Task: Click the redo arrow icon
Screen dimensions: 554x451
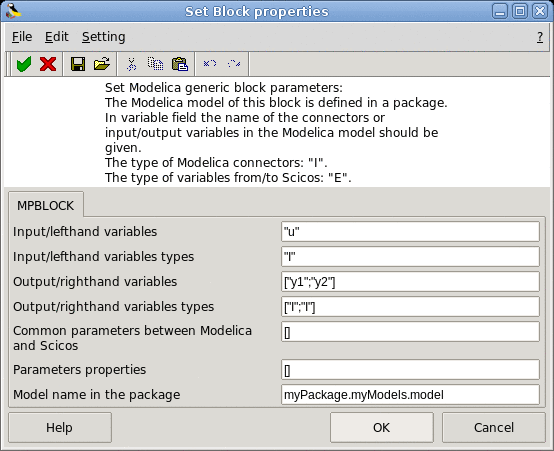Action: click(x=234, y=64)
